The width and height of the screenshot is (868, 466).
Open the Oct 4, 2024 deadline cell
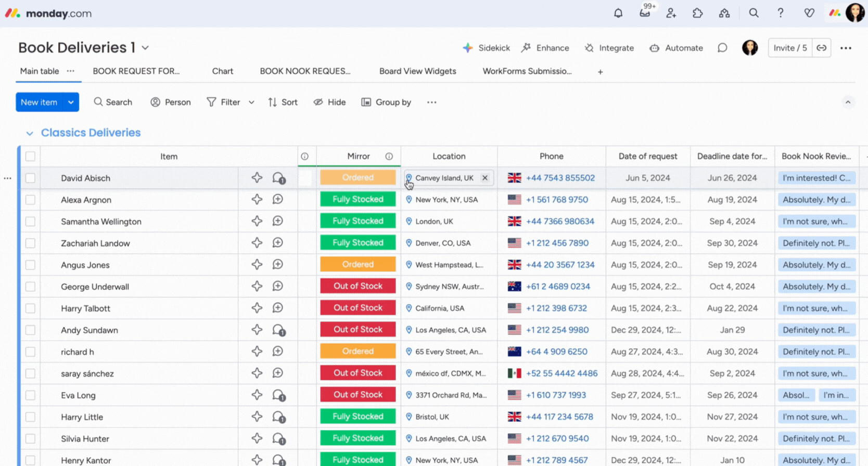[732, 287]
